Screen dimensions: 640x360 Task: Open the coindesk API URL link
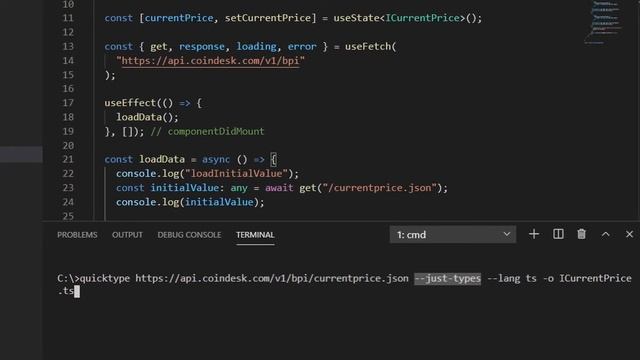point(210,61)
